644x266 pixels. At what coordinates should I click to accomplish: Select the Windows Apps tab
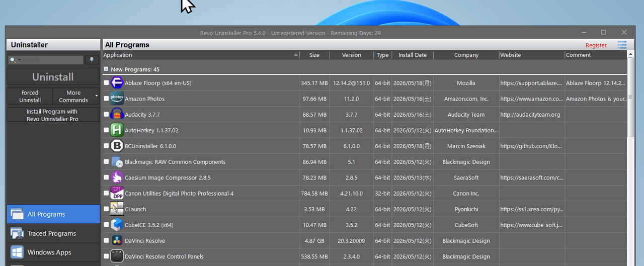(53, 252)
